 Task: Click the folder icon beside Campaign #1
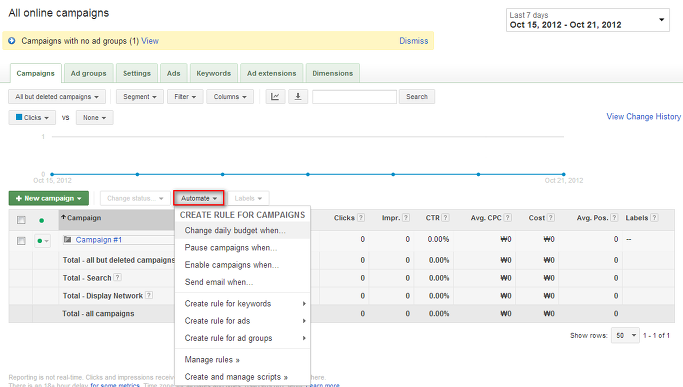(68, 239)
